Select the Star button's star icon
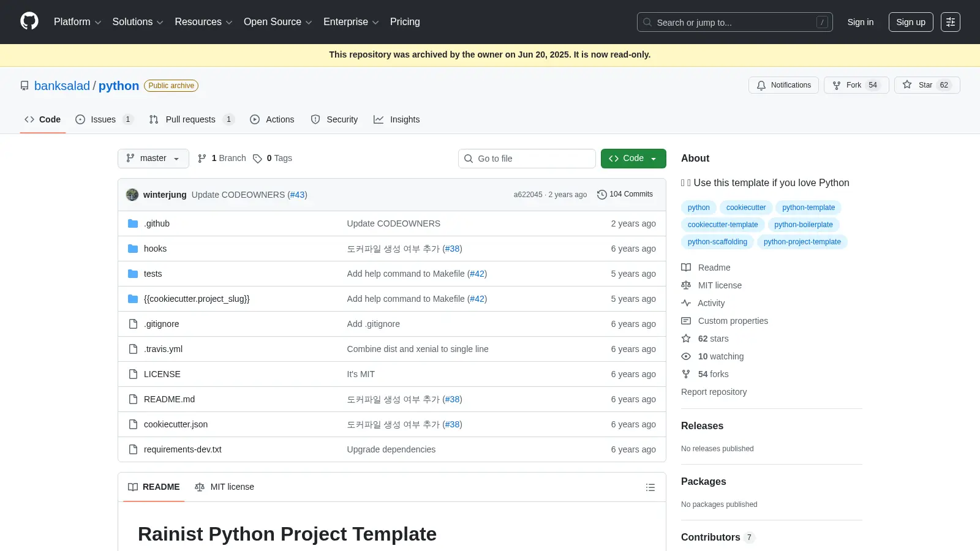This screenshot has width=980, height=551. (907, 85)
